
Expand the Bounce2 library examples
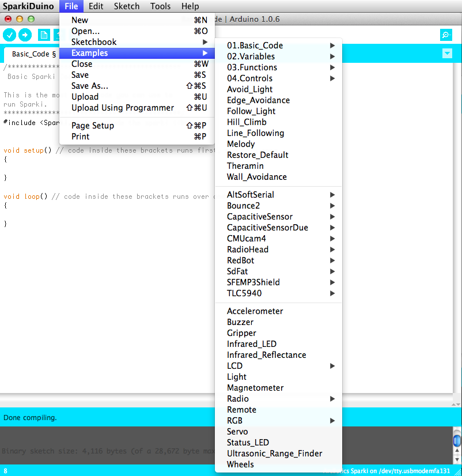[279, 206]
